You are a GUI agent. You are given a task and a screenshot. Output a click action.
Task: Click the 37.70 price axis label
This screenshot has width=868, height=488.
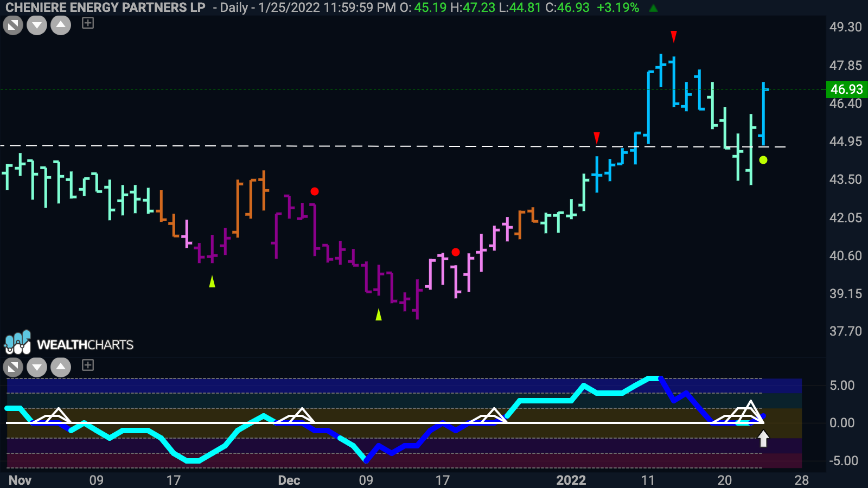coord(845,331)
